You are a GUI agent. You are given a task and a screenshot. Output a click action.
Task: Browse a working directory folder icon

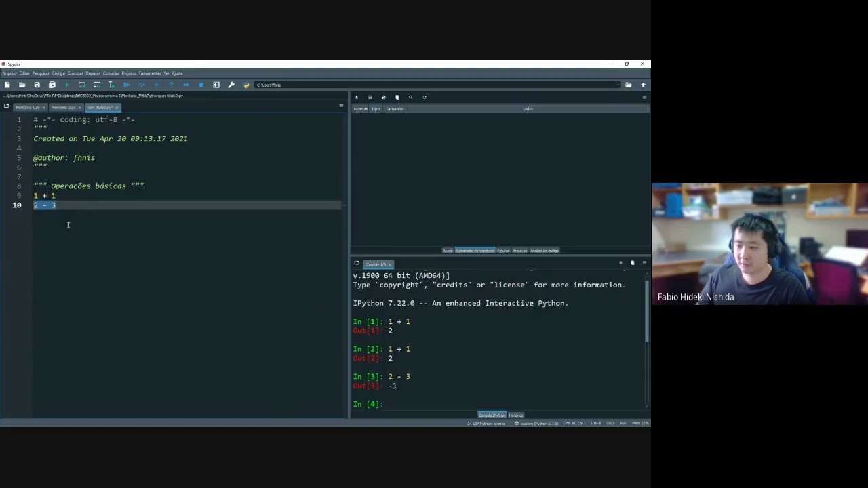click(629, 85)
